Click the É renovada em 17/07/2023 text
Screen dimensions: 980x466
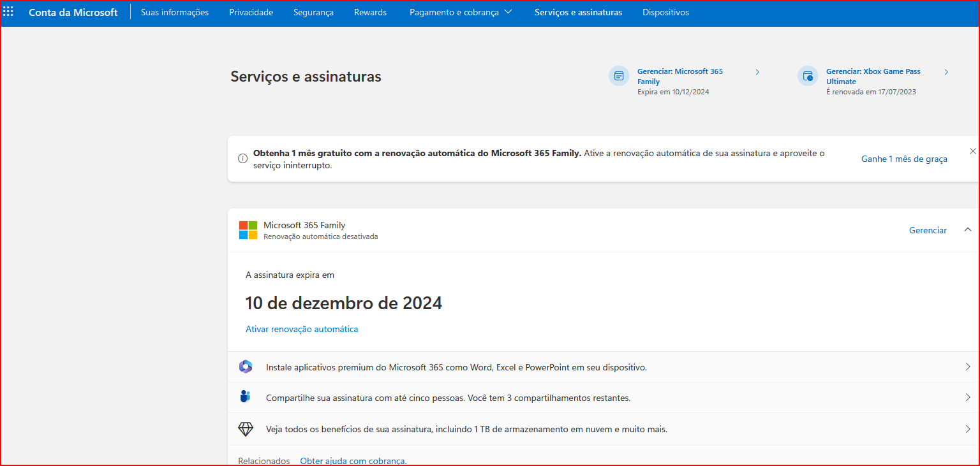(871, 92)
